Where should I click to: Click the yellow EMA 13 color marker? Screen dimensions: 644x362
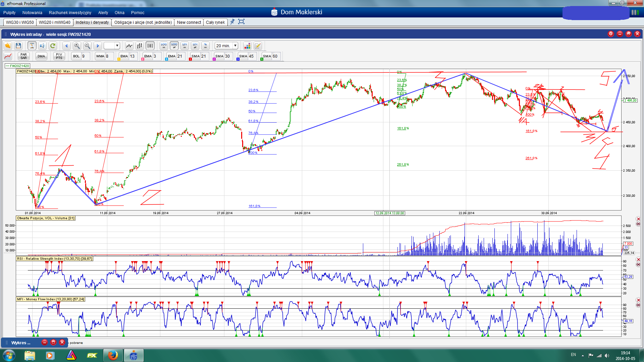[x=119, y=59]
